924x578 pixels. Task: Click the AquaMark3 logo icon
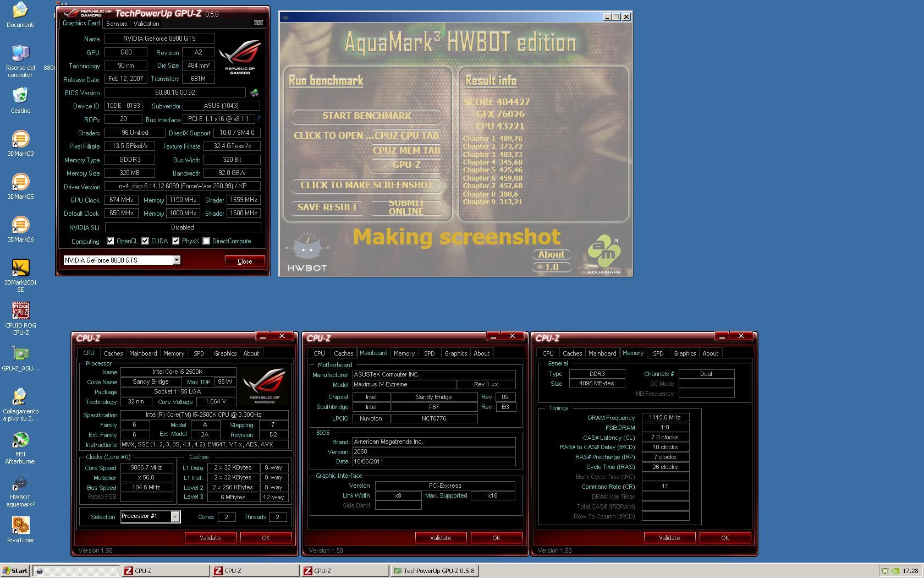click(604, 254)
